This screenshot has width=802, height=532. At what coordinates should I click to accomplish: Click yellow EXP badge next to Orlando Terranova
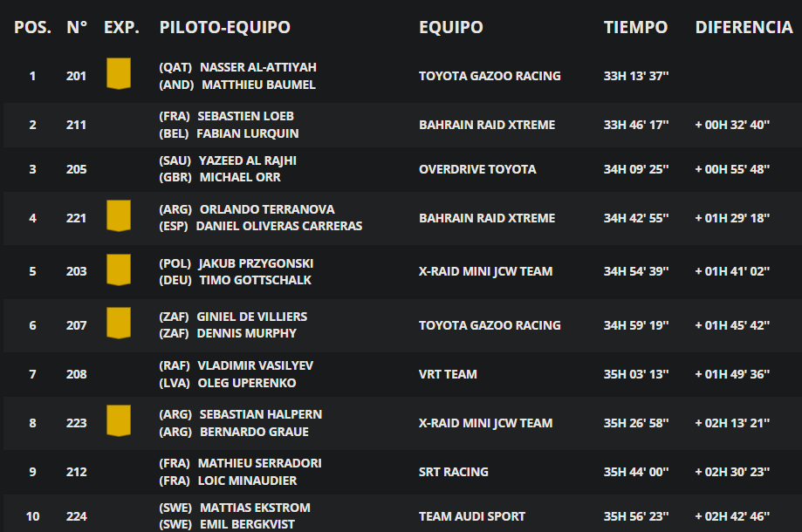coord(118,215)
